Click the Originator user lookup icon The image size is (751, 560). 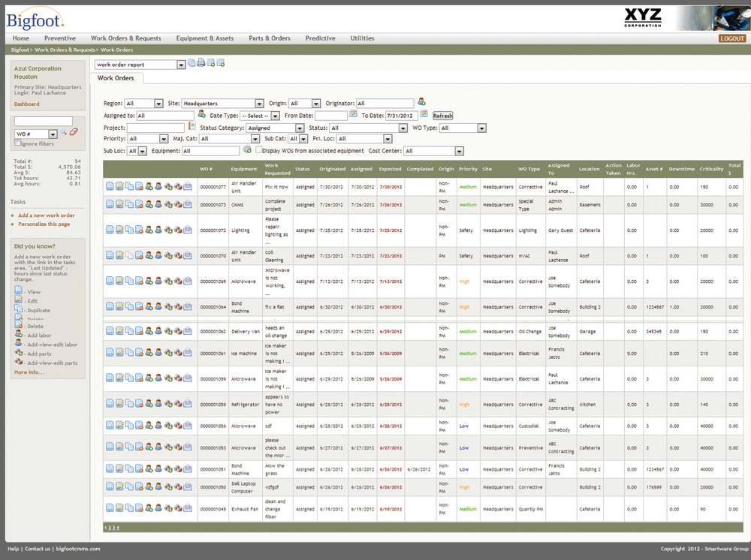tap(421, 102)
